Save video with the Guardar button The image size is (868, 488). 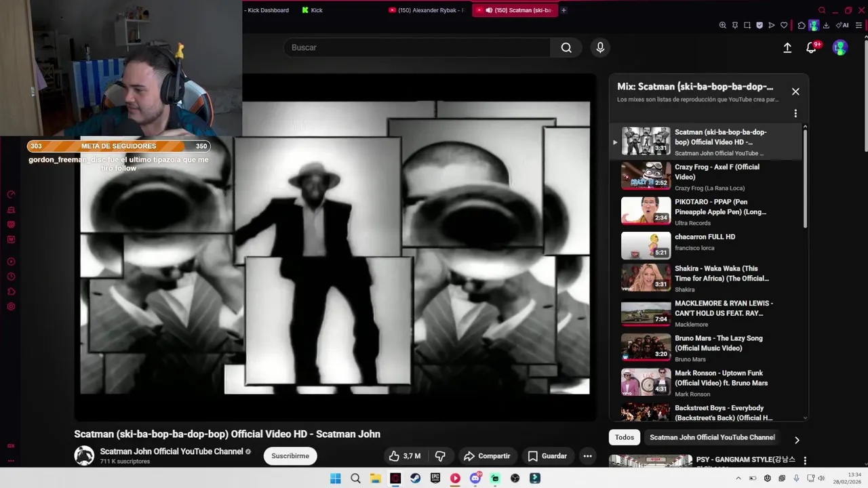coord(547,456)
